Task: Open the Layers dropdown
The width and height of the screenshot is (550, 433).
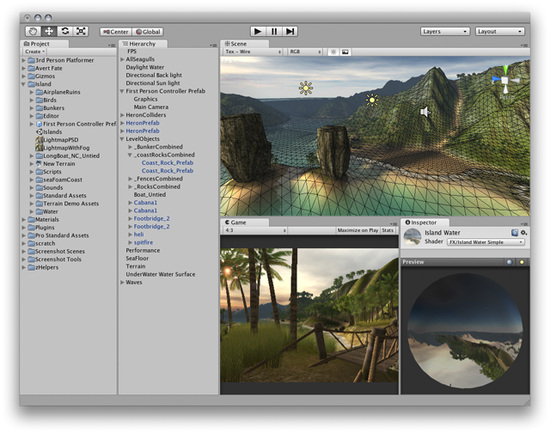Action: tap(445, 31)
